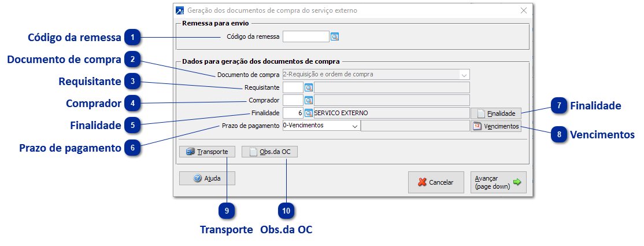Open the Obs.da OC button
The height and width of the screenshot is (246, 644).
click(x=269, y=152)
